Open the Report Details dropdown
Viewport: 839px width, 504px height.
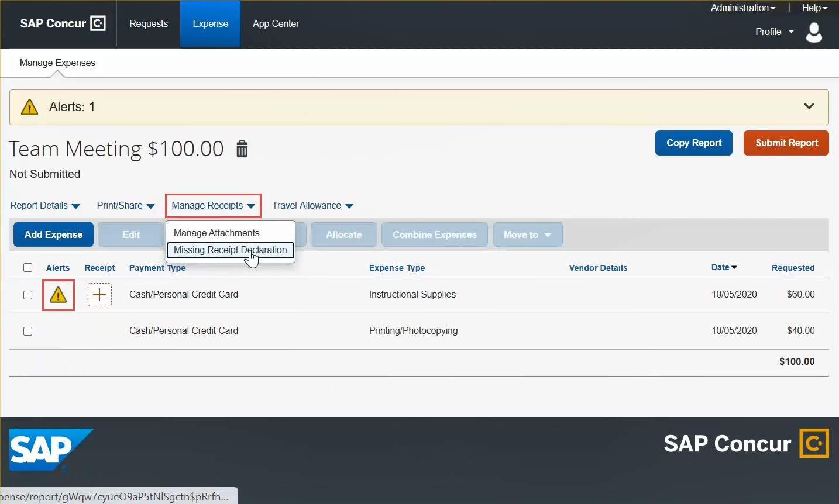pyautogui.click(x=45, y=206)
